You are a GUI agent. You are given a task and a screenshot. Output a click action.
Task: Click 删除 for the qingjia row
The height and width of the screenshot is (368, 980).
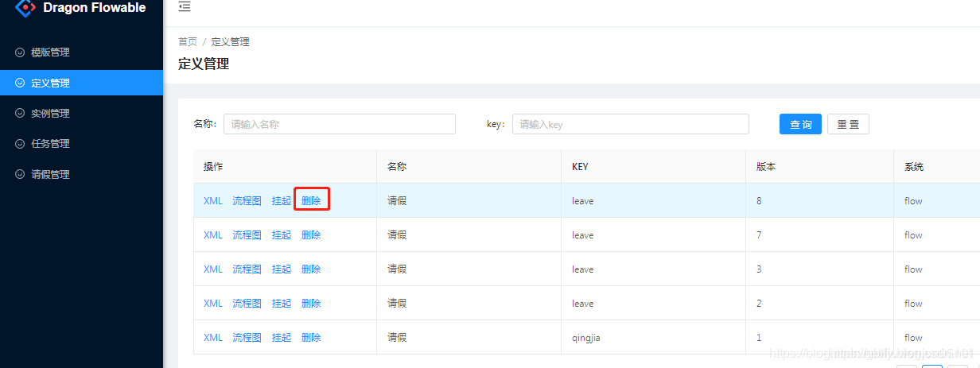tap(311, 337)
